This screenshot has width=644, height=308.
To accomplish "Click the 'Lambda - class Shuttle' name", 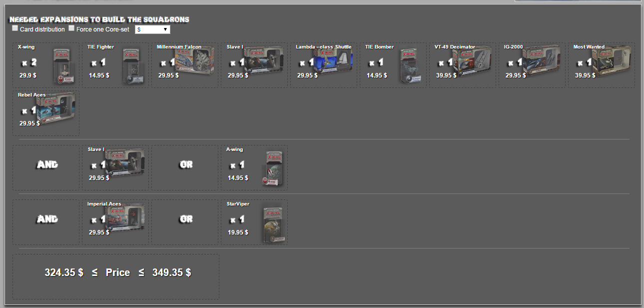I will click(323, 47).
